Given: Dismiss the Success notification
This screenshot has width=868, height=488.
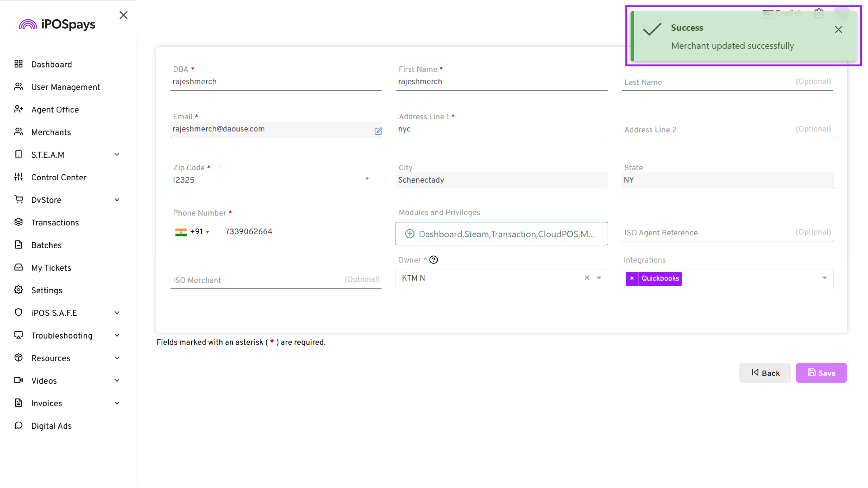Looking at the screenshot, I should 838,30.
